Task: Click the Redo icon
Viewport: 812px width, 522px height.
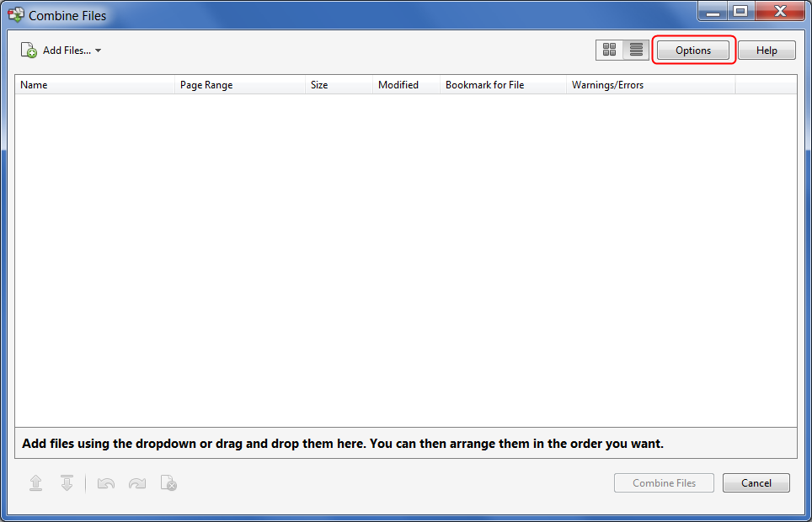Action: [137, 482]
